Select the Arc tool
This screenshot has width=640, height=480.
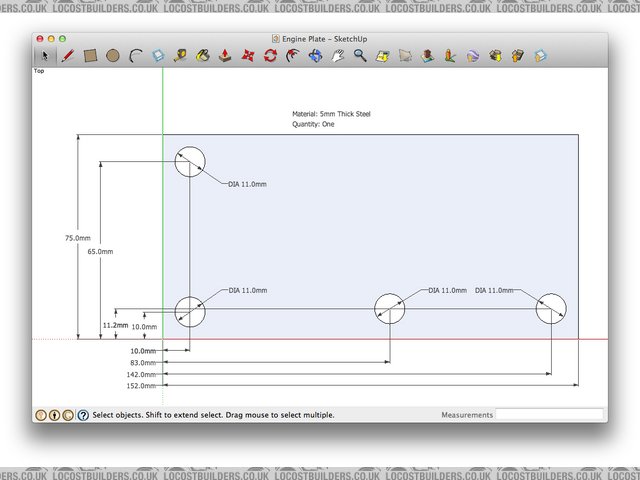(135, 56)
